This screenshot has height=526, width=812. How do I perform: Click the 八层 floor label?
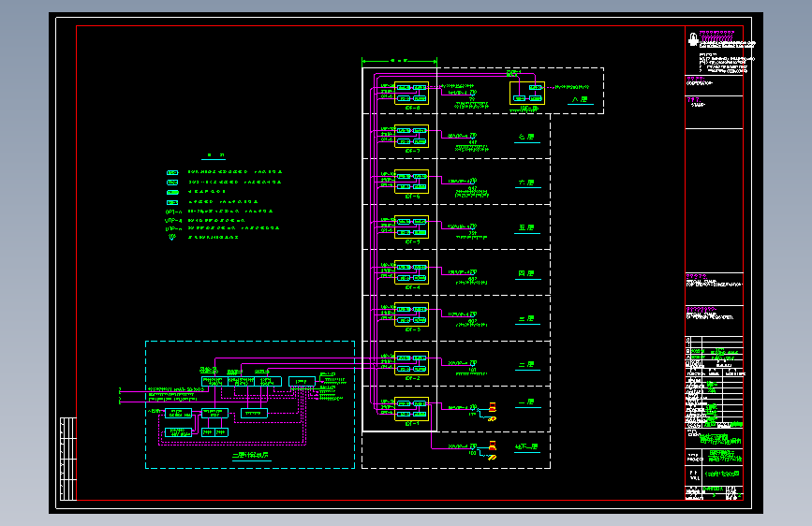click(580, 99)
